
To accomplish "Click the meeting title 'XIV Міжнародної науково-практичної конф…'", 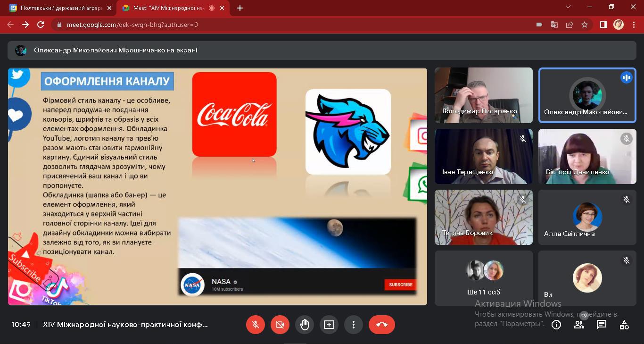I will point(125,325).
